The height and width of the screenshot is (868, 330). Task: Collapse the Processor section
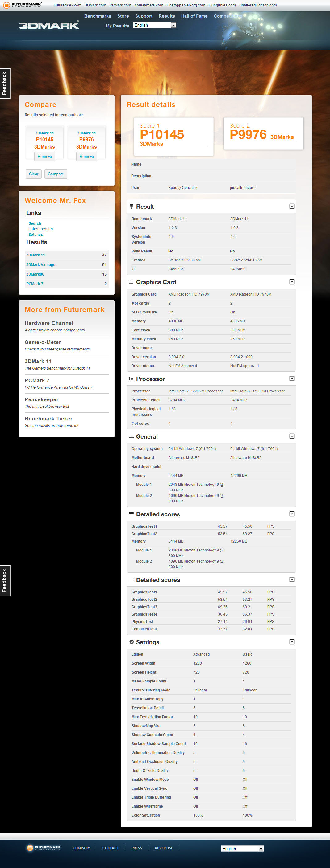pos(292,379)
